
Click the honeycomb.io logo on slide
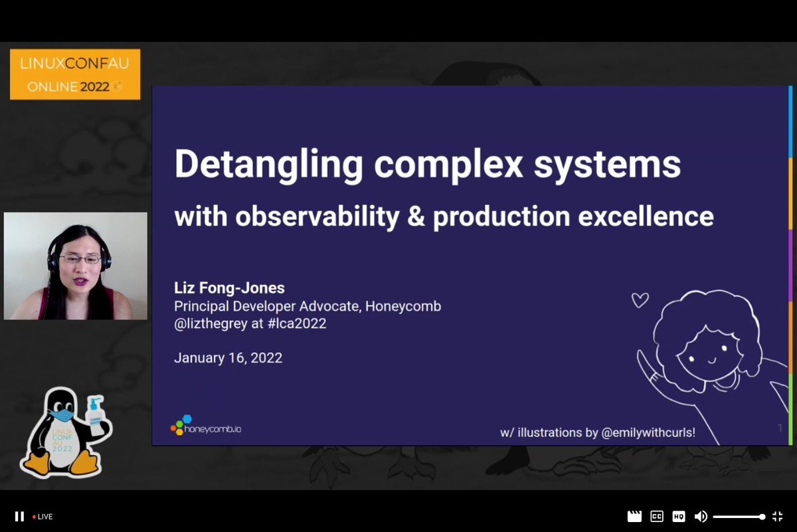coord(205,427)
